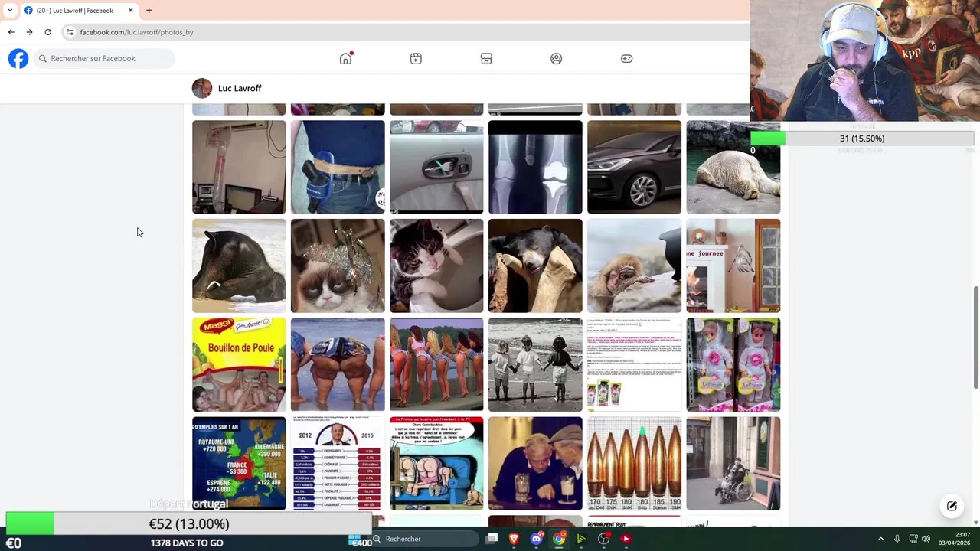Click the microphone tray icon
The width and height of the screenshot is (980, 551).
[x=897, y=539]
